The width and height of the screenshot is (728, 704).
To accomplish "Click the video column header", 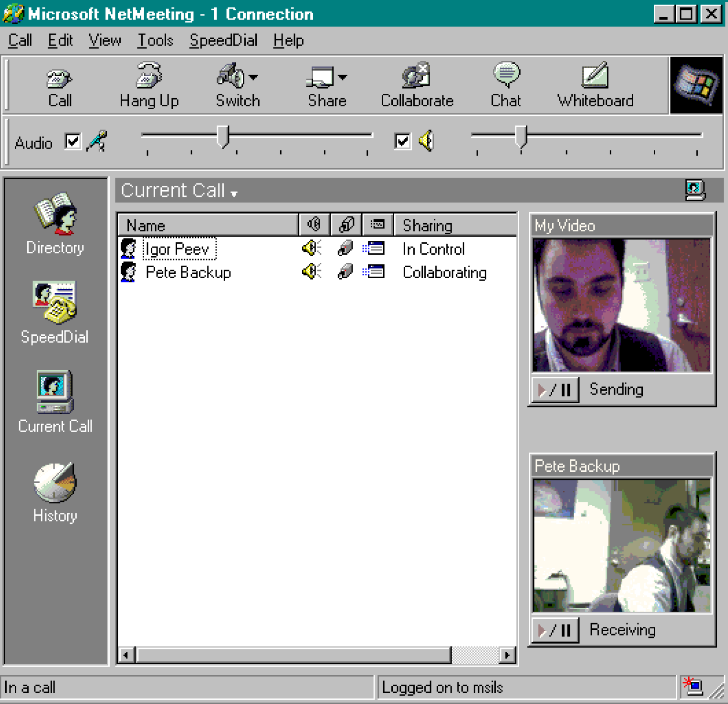I will click(x=346, y=225).
